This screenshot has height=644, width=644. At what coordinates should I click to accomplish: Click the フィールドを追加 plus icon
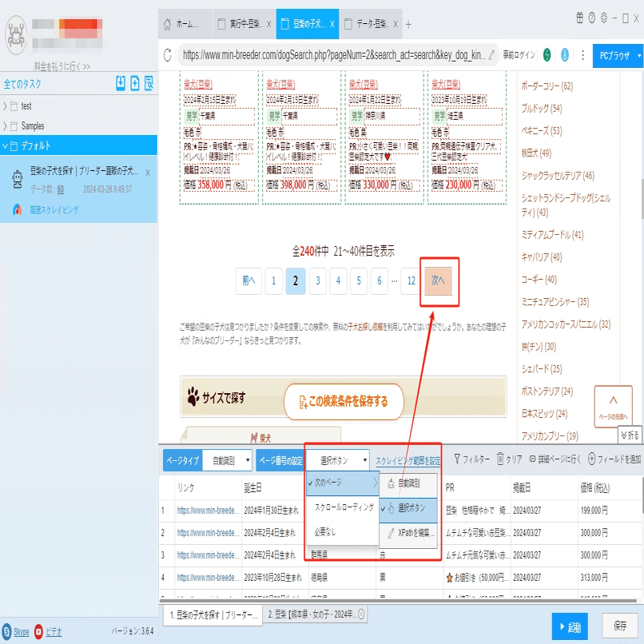[x=591, y=459]
